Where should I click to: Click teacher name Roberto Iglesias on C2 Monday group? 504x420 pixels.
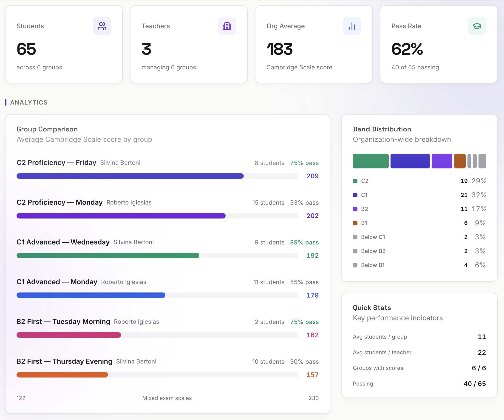129,203
